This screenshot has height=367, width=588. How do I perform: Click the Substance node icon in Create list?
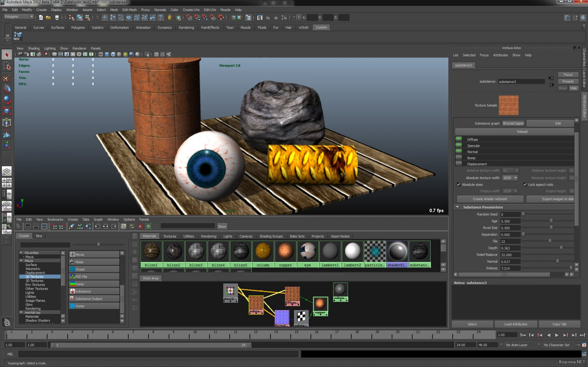pos(72,291)
